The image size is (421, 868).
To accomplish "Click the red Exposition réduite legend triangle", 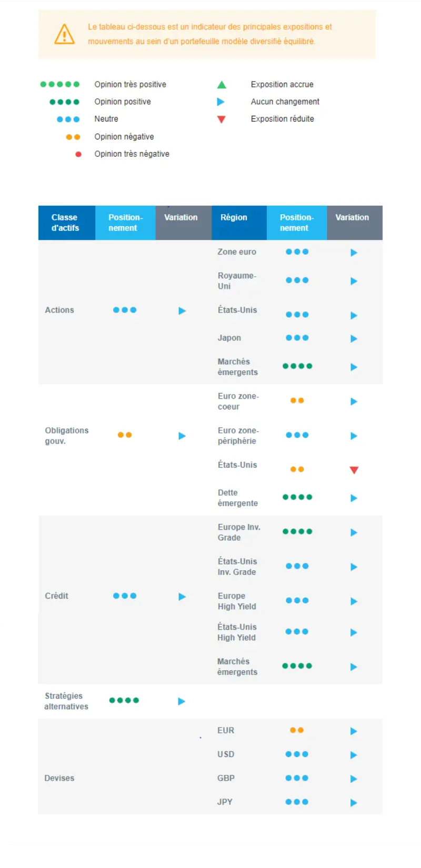I will 222,119.
